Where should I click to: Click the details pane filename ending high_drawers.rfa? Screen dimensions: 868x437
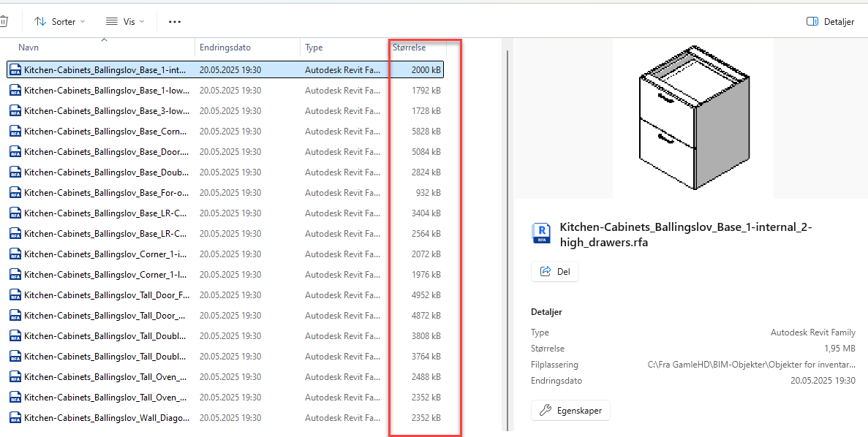[x=686, y=235]
